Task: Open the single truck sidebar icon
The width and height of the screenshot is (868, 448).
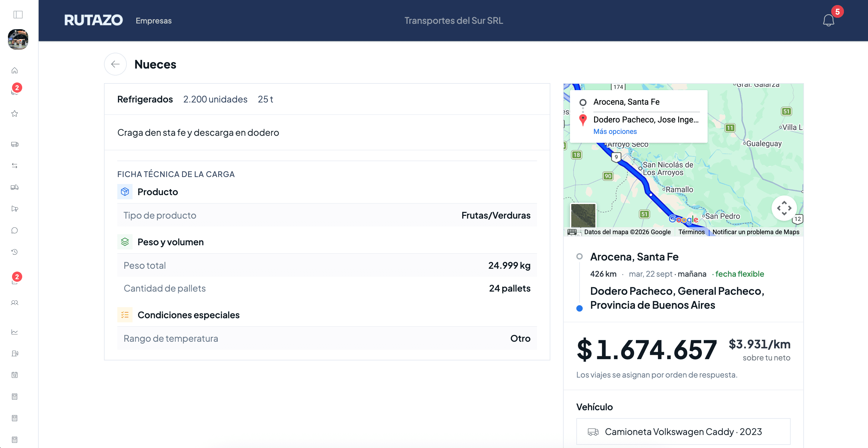Action: (15, 144)
